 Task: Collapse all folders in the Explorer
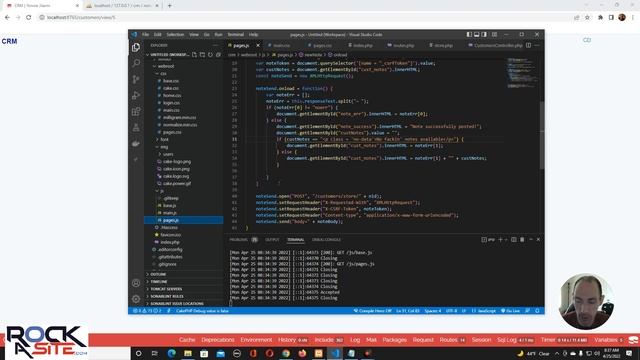[x=218, y=55]
